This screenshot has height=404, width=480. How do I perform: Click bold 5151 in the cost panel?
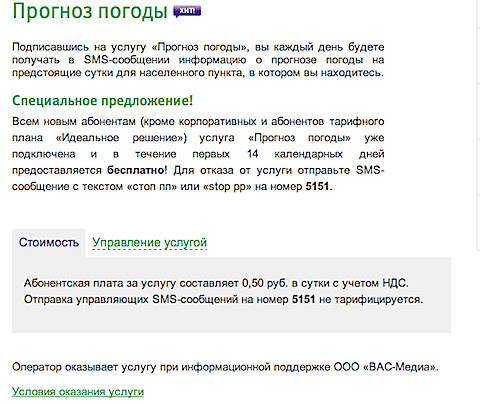303,299
